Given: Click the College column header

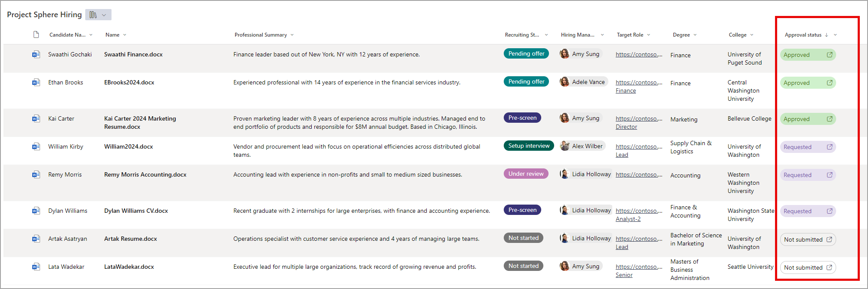Looking at the screenshot, I should tap(738, 35).
